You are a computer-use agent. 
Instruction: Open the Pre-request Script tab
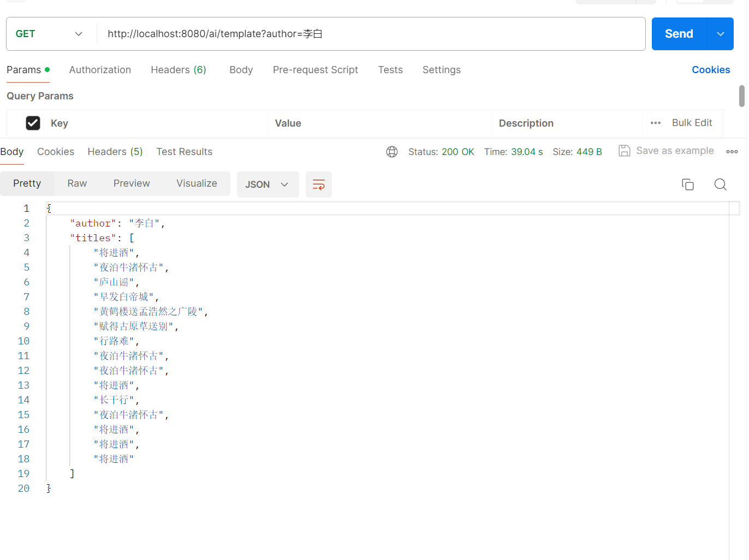316,70
